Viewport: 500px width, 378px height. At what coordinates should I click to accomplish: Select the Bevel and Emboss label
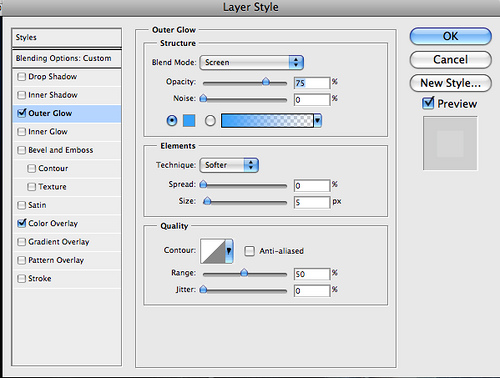coord(61,150)
